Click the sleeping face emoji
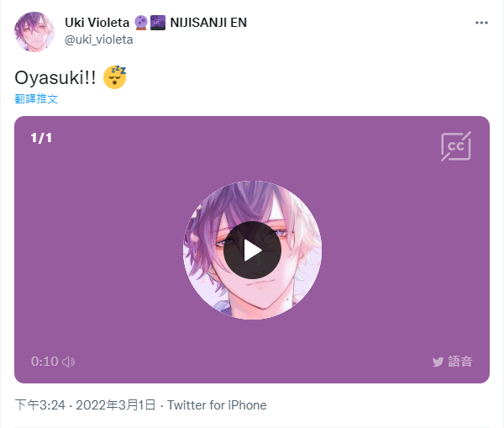 115,77
